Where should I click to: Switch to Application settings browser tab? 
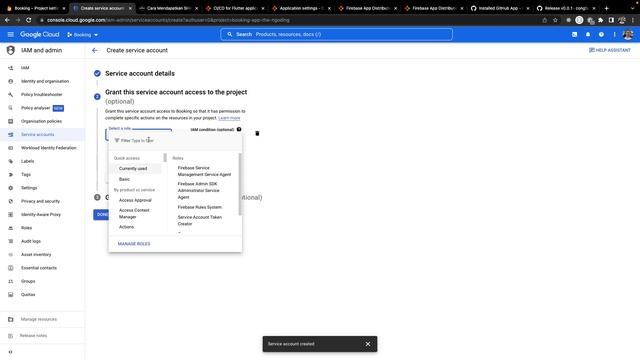[301, 8]
